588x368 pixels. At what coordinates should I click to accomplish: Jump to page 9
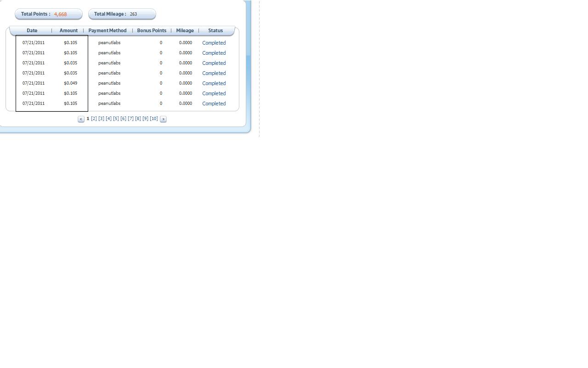[x=145, y=119]
